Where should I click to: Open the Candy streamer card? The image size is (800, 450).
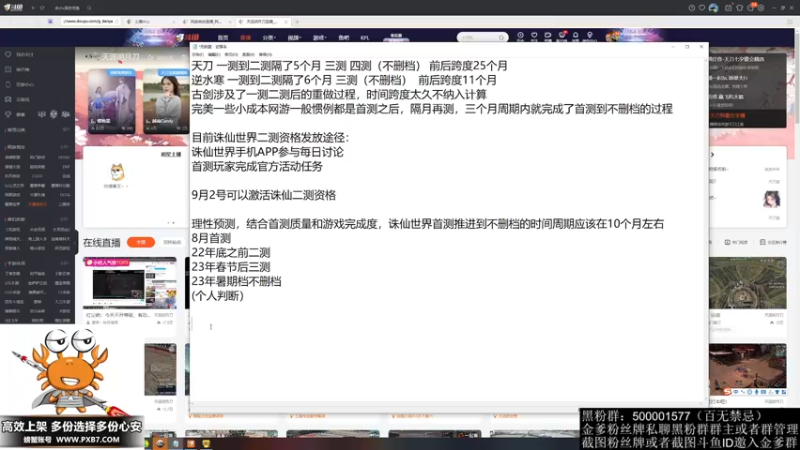[166, 101]
